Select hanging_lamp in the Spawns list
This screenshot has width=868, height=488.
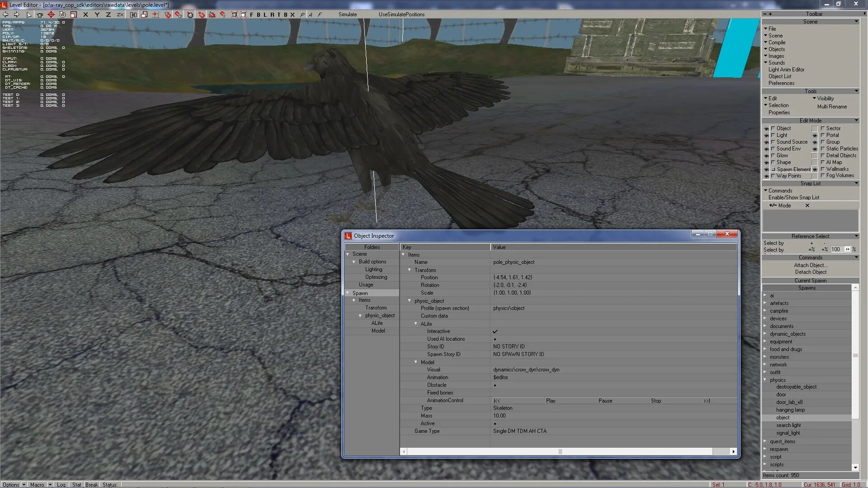pos(790,410)
